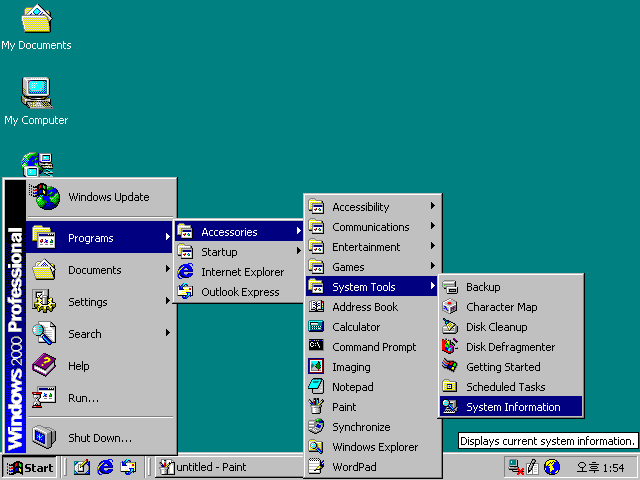Viewport: 640px width, 480px height.
Task: Click the Shut Down monitor icon
Action: coord(44,437)
